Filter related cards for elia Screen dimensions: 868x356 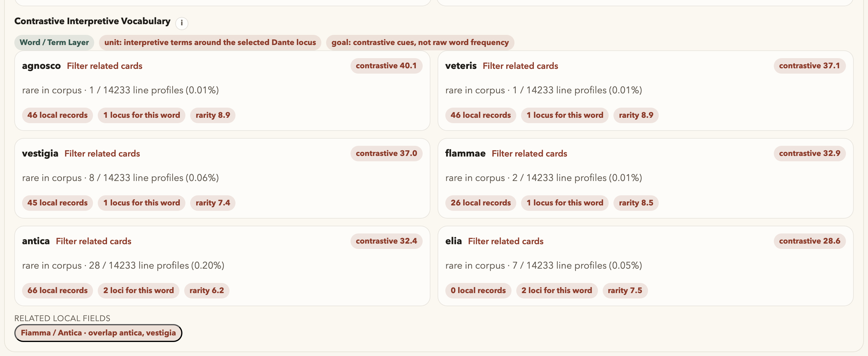coord(506,242)
